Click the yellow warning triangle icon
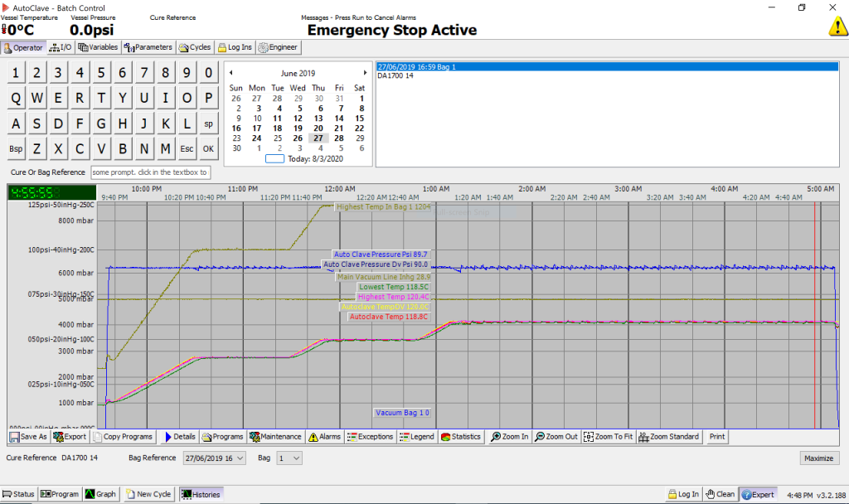Image resolution: width=849 pixels, height=504 pixels. 837,26
